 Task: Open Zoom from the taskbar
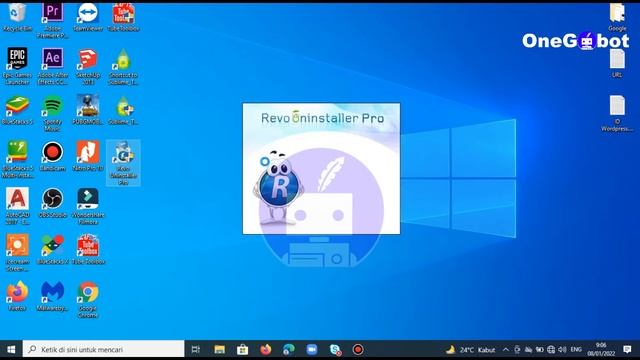click(312, 349)
